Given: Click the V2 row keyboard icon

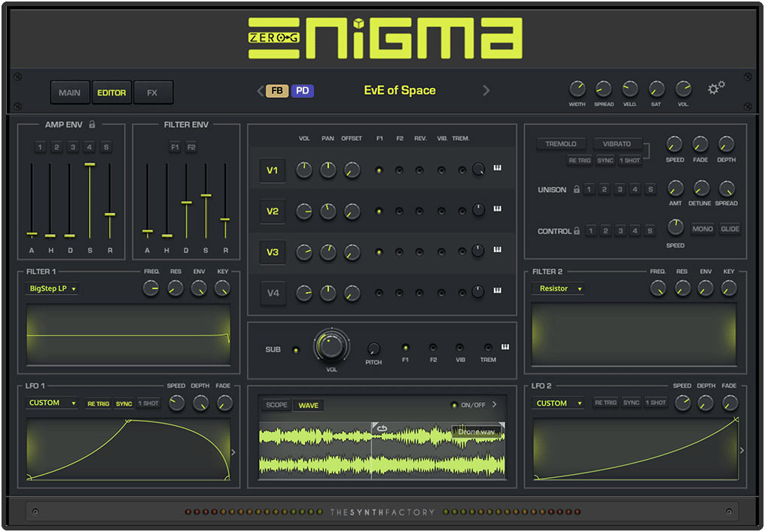Looking at the screenshot, I should click(x=497, y=208).
